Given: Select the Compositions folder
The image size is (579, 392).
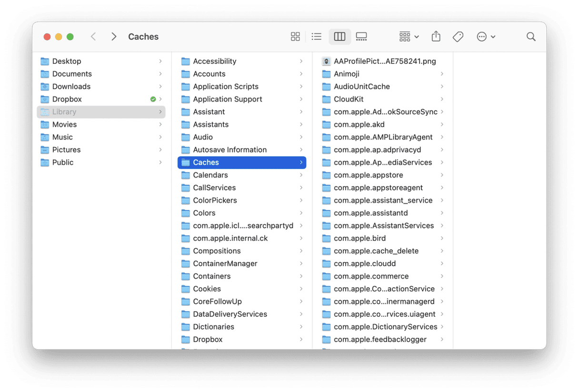Looking at the screenshot, I should pyautogui.click(x=242, y=251).
